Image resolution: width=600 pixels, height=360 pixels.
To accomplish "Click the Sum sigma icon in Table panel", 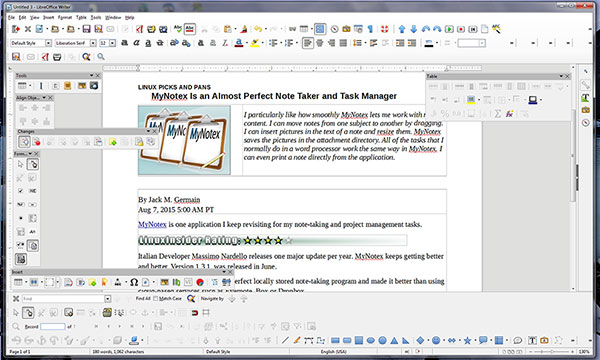I will [497, 114].
